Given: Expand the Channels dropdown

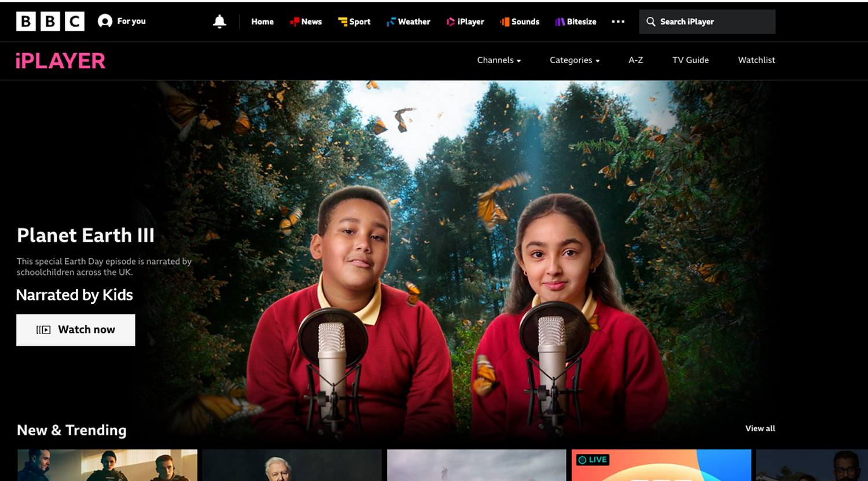Looking at the screenshot, I should pos(499,60).
